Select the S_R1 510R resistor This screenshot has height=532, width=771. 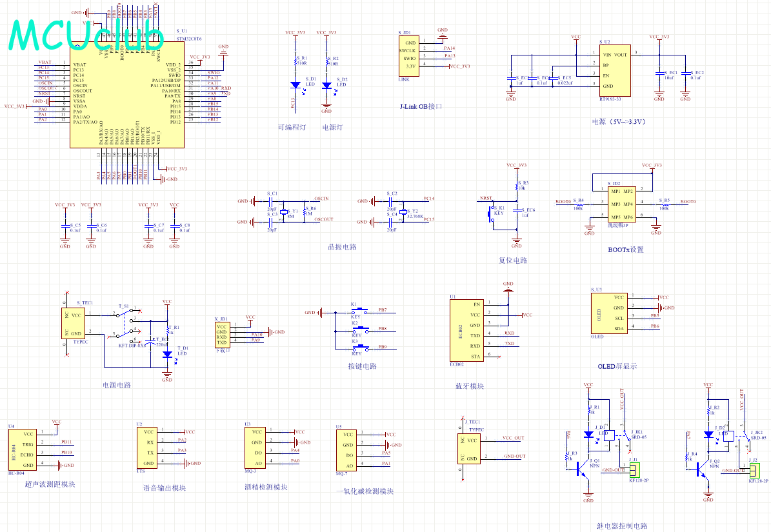click(295, 61)
